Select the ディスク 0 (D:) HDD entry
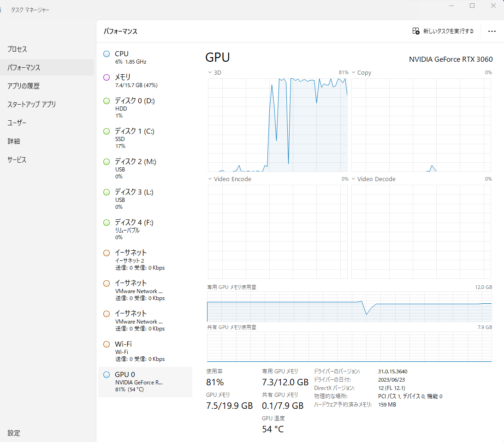Screen dimensions: 504x442 click(145, 107)
